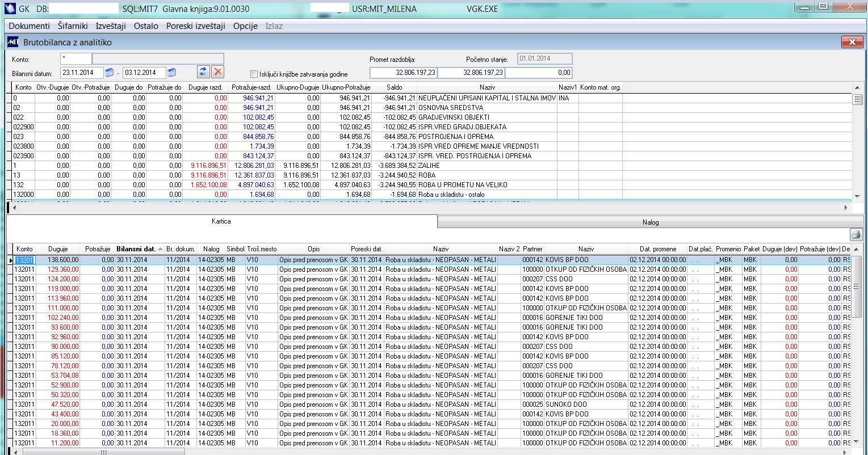Switch to the Nalog tab
Image resolution: width=868 pixels, height=455 pixels.
[x=651, y=222]
